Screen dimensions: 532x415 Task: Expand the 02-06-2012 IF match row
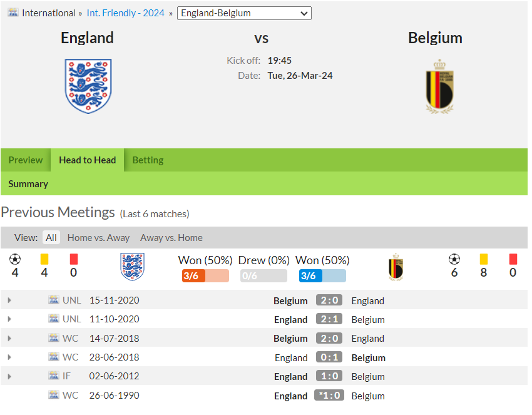point(9,376)
